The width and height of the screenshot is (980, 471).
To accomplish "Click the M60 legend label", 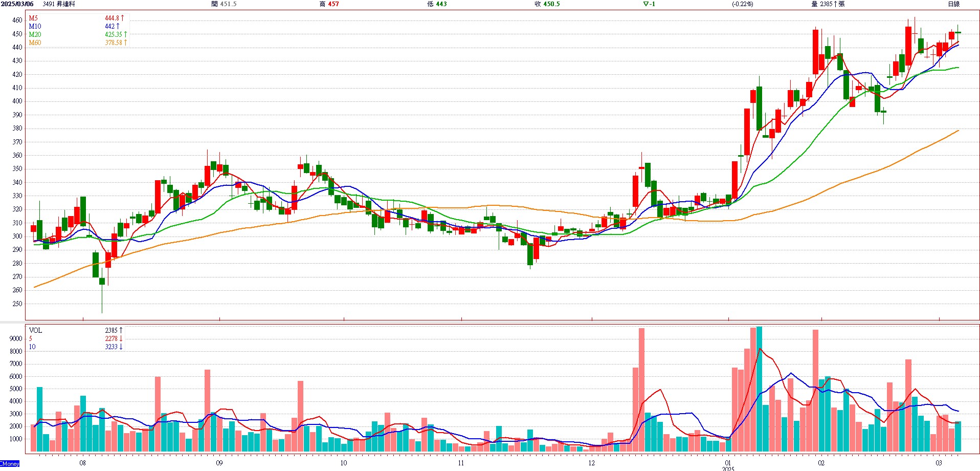I will click(35, 42).
